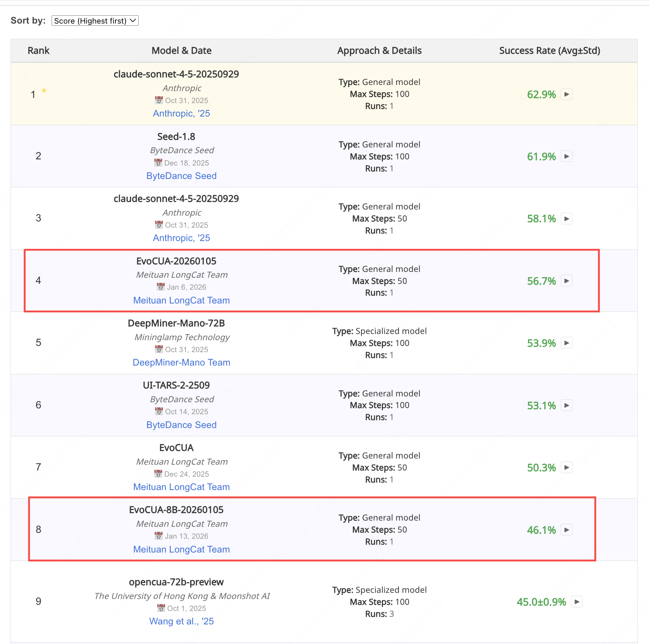649x644 pixels.
Task: Click the 45.0±0.9% success rate value
Action: tap(541, 602)
